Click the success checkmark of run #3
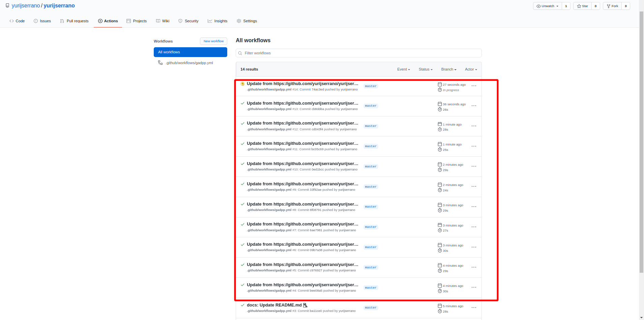The width and height of the screenshot is (644, 320). tap(242, 305)
